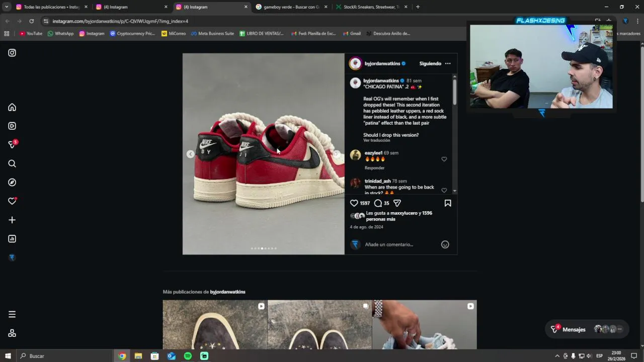
Task: Open File Explorer from taskbar
Action: 138,356
